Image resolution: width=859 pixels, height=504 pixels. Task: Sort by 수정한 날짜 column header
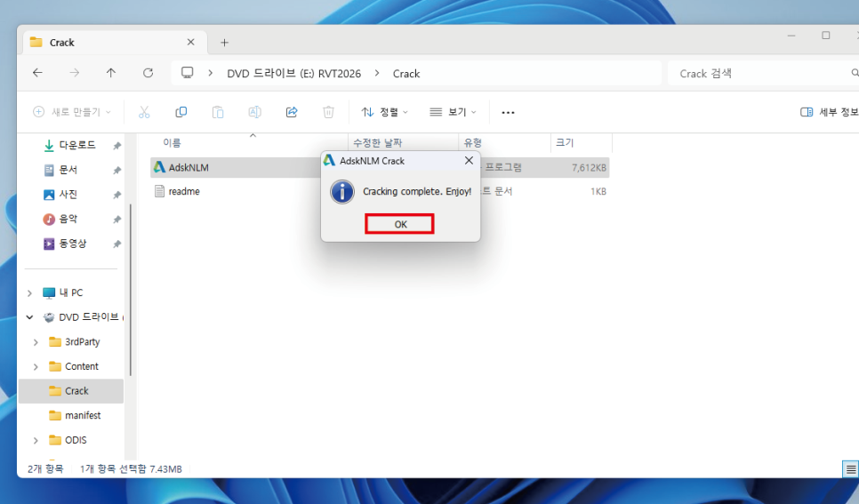click(x=377, y=143)
